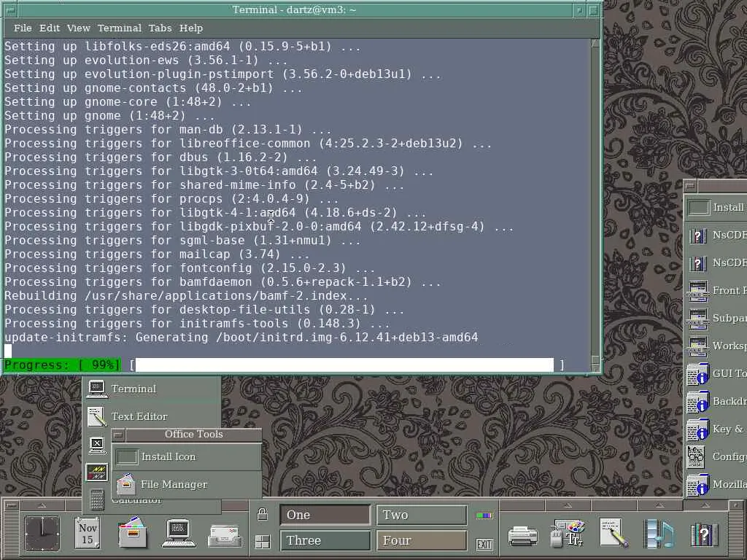Open the Subpan... entry in the help subpanel
The image size is (747, 560).
click(x=716, y=318)
